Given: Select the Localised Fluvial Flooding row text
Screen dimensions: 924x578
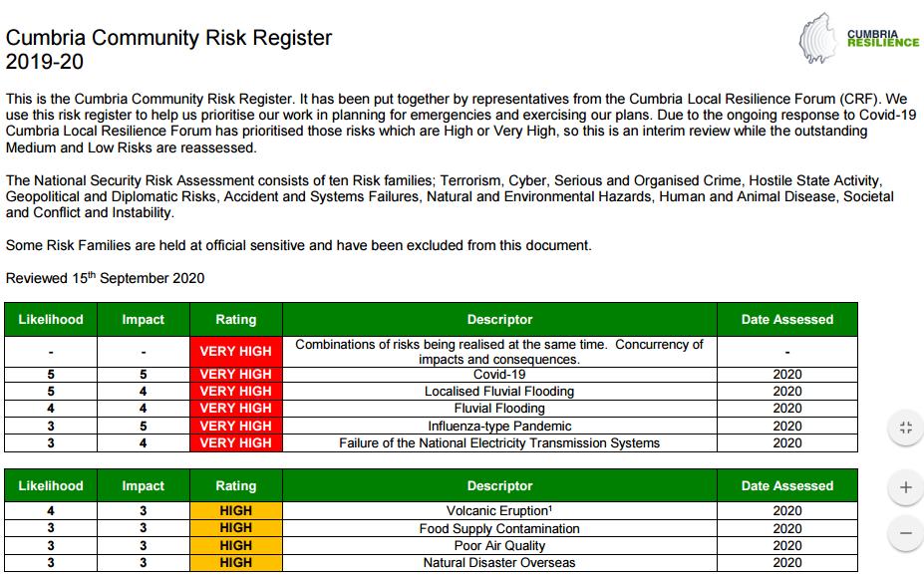Looking at the screenshot, I should pos(499,392).
